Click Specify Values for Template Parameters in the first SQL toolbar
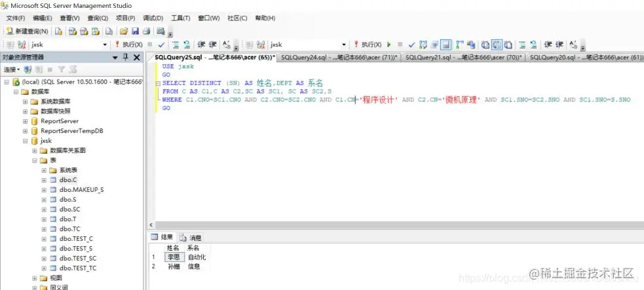Screen dimensions: 644x290 (x=227, y=45)
